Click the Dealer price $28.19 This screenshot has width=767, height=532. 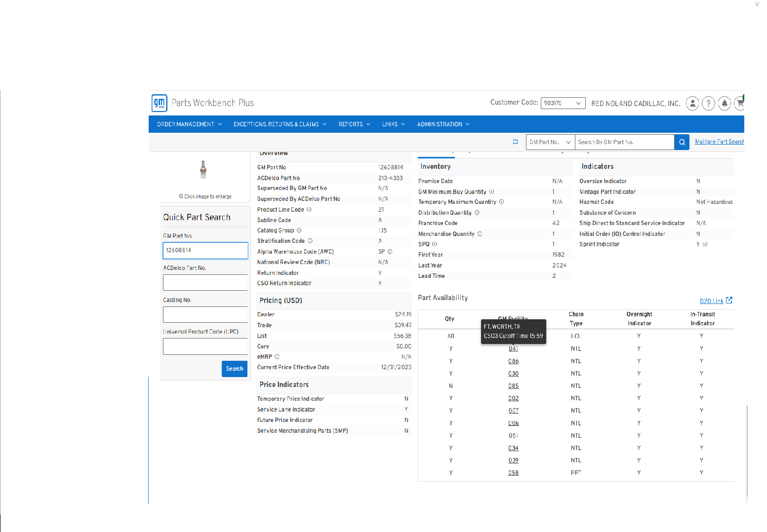pos(403,314)
